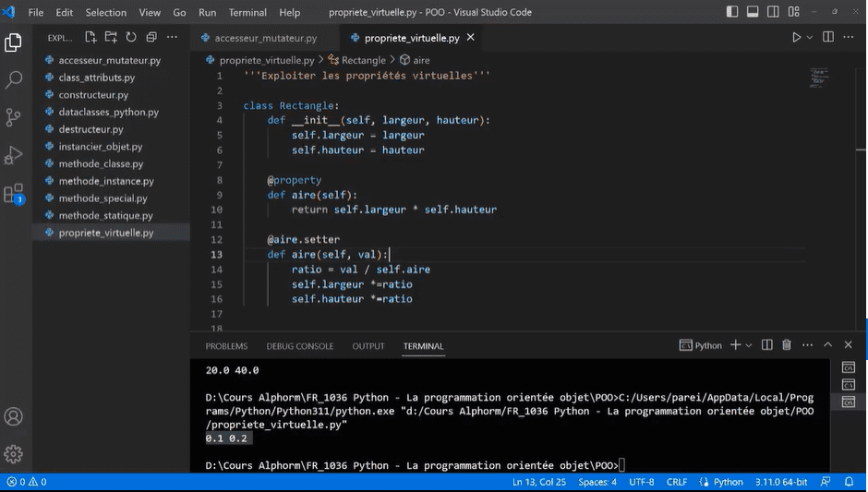Toggle the secondary side bar layout icon
The height and width of the screenshot is (492, 868).
tap(773, 12)
